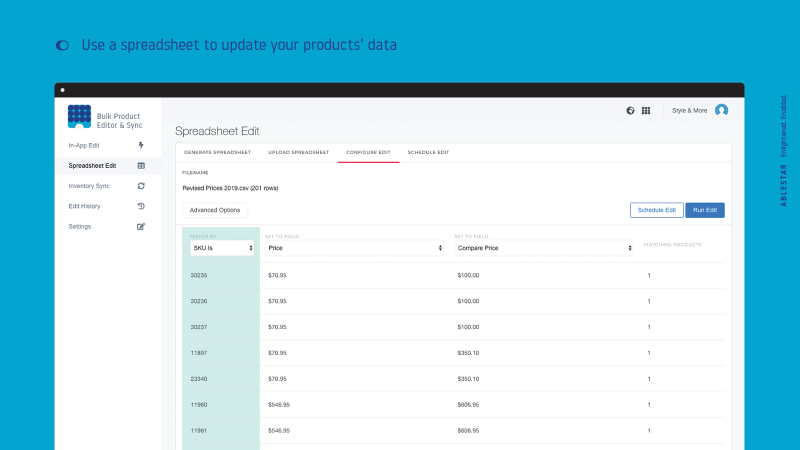Click SKU cell 23340

pyautogui.click(x=199, y=379)
